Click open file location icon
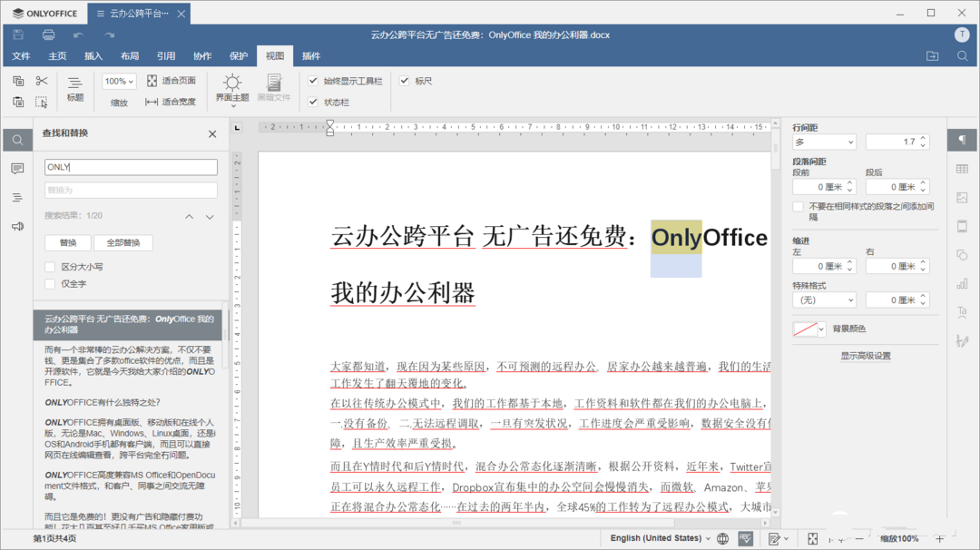This screenshot has width=980, height=550. [933, 56]
